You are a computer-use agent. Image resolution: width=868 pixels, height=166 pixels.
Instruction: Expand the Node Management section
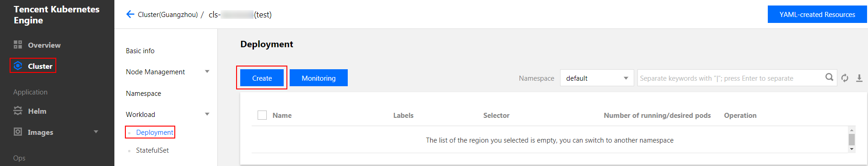(x=207, y=72)
